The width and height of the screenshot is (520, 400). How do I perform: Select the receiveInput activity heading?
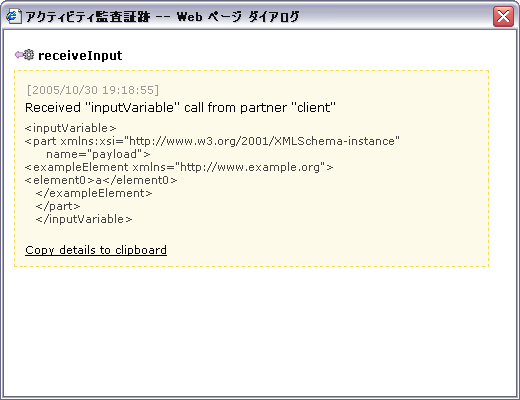pyautogui.click(x=80, y=55)
